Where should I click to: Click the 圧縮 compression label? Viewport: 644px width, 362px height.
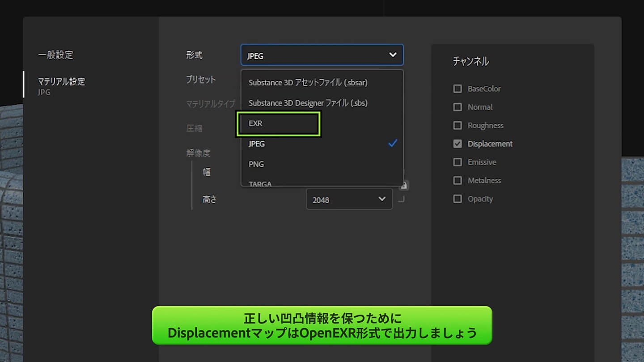(194, 129)
